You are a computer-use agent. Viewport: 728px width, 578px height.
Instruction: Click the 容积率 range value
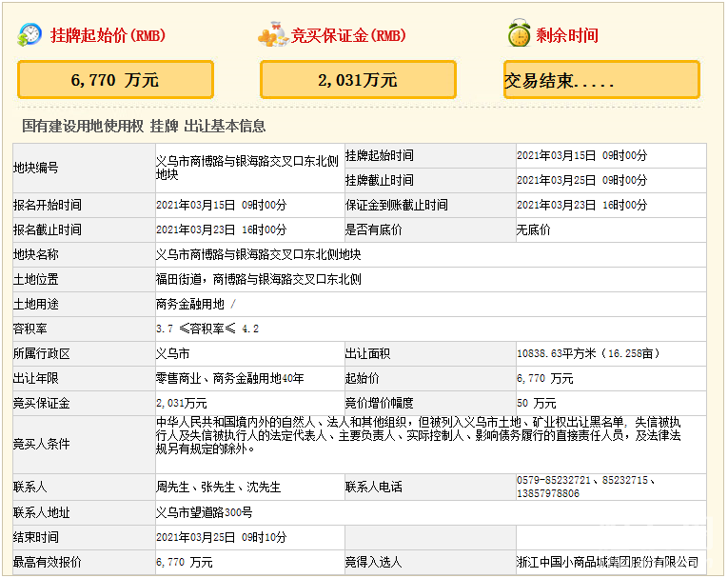point(207,329)
